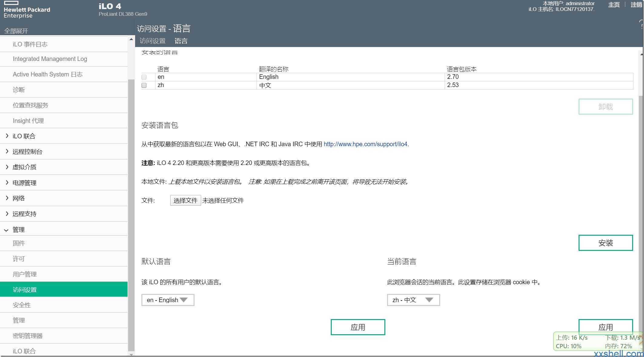Click 全部展开 to expand all
Image resolution: width=644 pixels, height=357 pixels.
(16, 31)
